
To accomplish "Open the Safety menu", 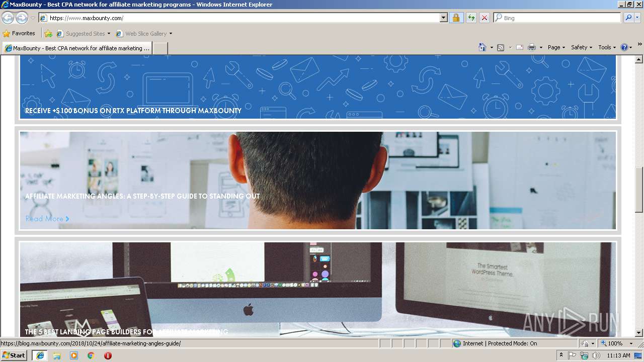I will click(x=582, y=47).
